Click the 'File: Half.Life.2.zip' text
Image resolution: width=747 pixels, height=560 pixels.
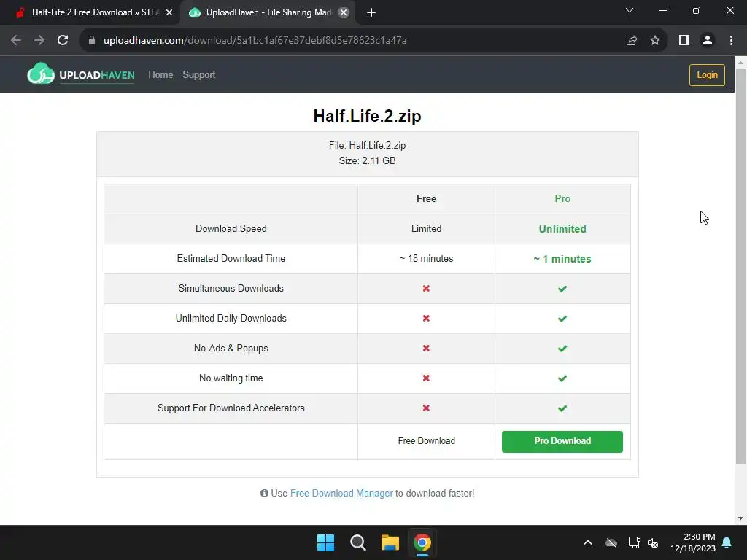click(x=368, y=146)
